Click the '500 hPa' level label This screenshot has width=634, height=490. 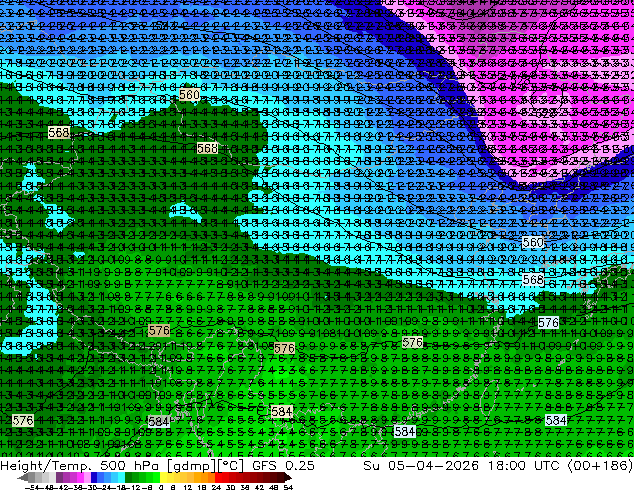(x=131, y=465)
